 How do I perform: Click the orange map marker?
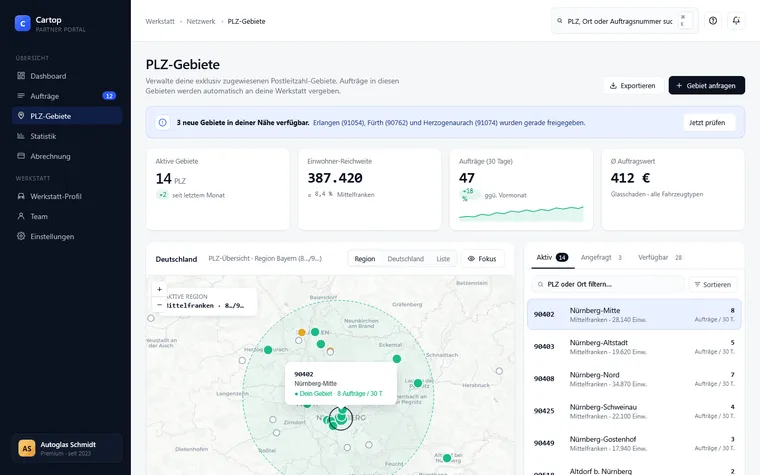(301, 332)
